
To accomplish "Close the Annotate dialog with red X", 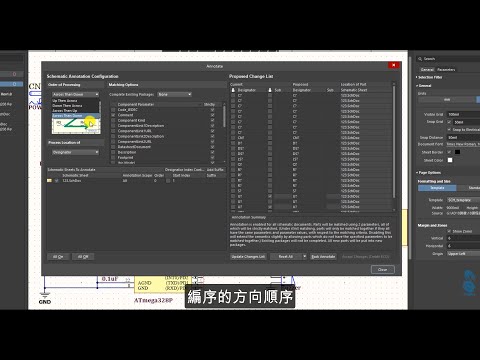I will 394,65.
